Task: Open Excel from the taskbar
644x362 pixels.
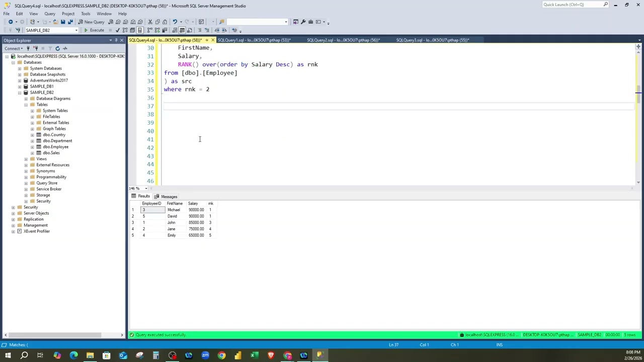Action: click(254, 355)
